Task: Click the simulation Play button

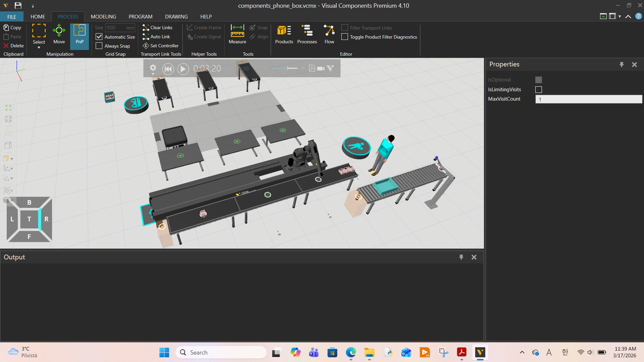Action: (x=183, y=69)
